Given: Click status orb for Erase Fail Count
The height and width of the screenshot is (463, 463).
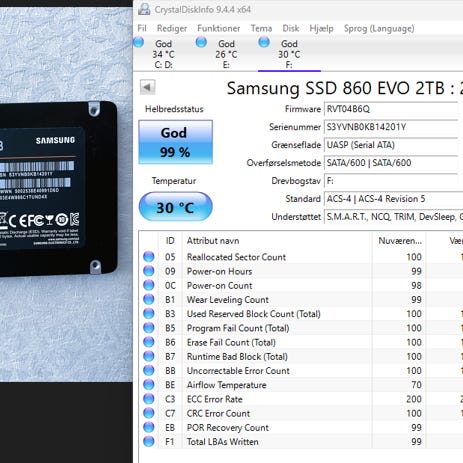Looking at the screenshot, I should [x=149, y=342].
